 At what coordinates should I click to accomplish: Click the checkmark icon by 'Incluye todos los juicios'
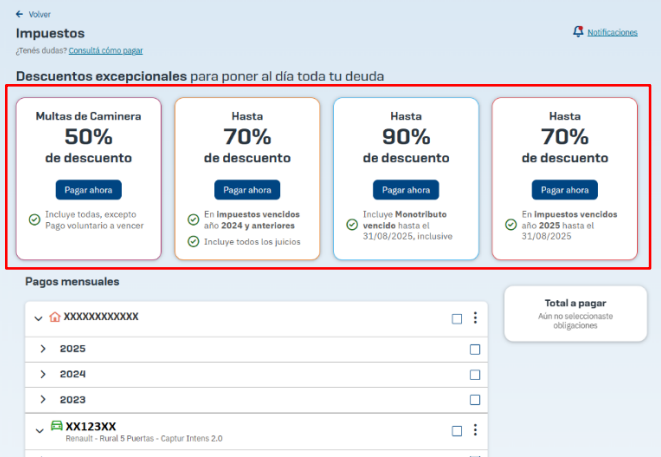pyautogui.click(x=193, y=242)
